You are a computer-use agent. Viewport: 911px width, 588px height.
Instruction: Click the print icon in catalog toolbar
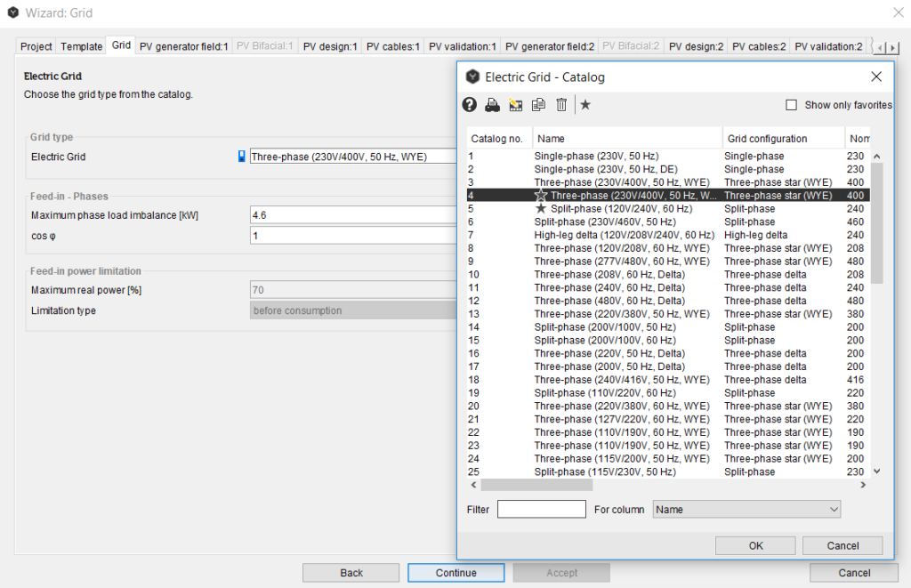pyautogui.click(x=492, y=105)
